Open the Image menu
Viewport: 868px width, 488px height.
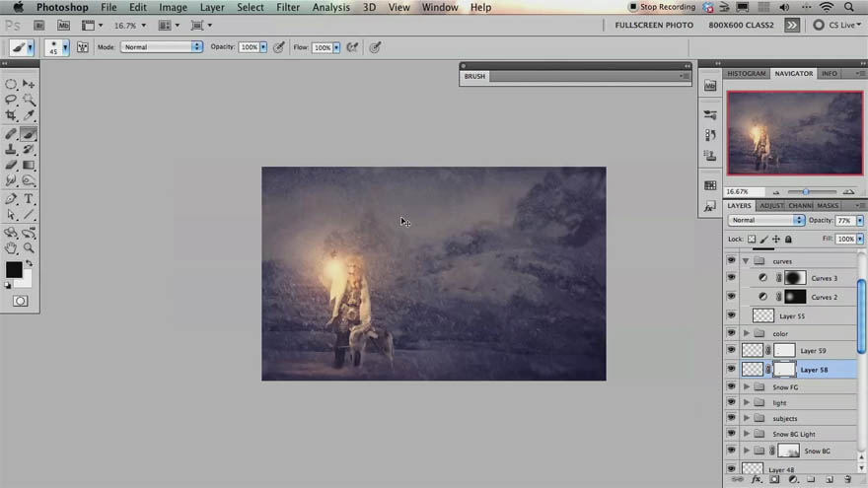[173, 7]
